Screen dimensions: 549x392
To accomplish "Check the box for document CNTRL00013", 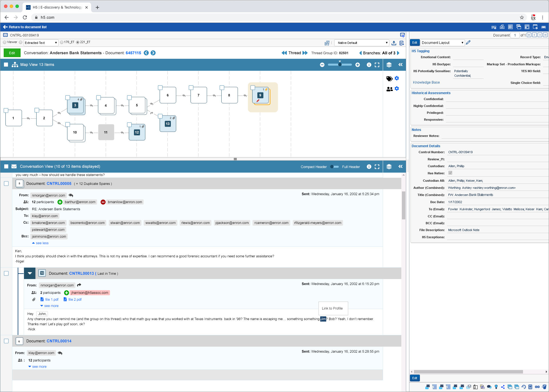I will pos(6,273).
